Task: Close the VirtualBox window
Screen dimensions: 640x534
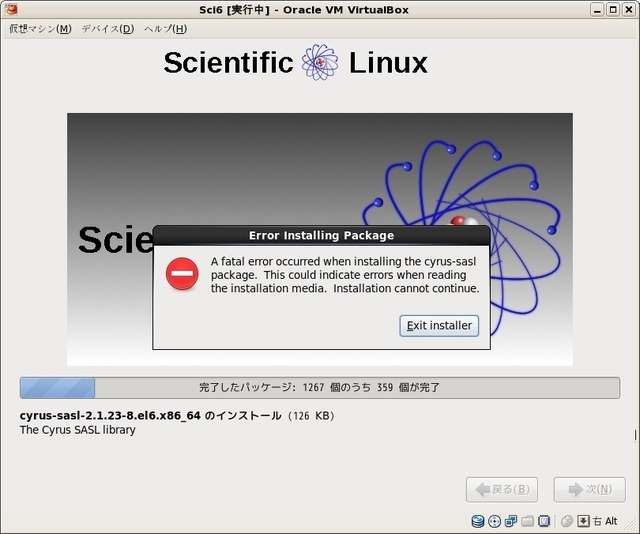Action: click(x=629, y=9)
